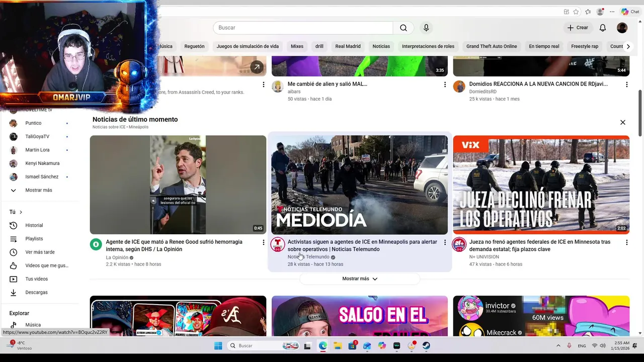Open the YouTube account avatar menu
Screen dimensions: 644x362
(x=622, y=28)
